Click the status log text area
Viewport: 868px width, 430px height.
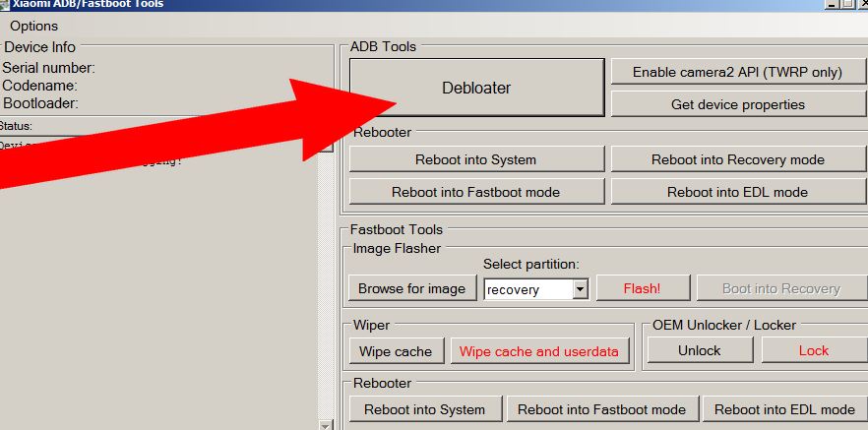point(158,282)
